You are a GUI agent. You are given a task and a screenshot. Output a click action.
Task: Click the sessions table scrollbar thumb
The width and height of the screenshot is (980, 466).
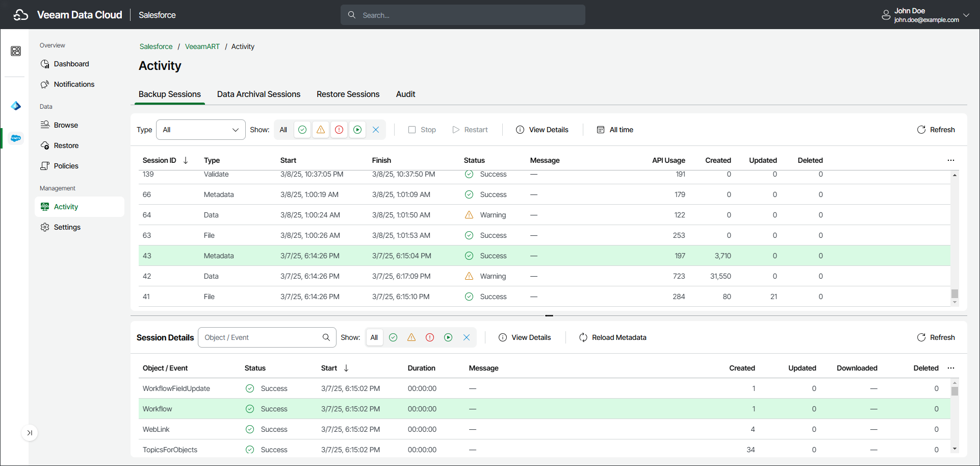(x=955, y=294)
